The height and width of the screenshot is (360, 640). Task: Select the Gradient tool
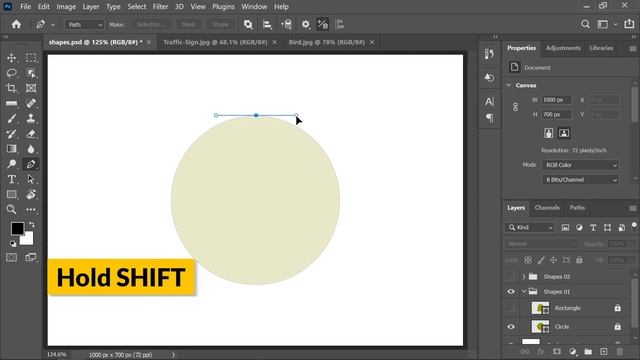point(11,149)
